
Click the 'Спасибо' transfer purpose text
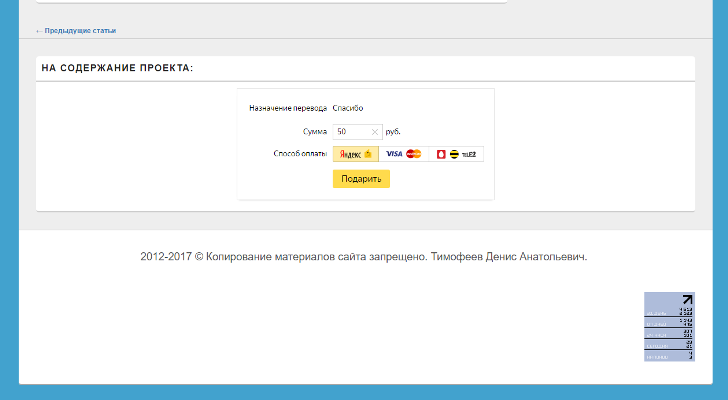tap(348, 107)
